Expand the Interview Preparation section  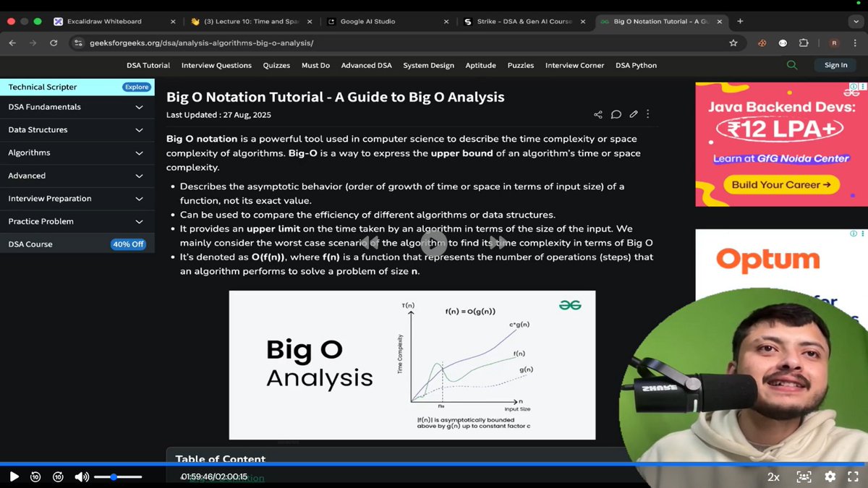tap(77, 199)
